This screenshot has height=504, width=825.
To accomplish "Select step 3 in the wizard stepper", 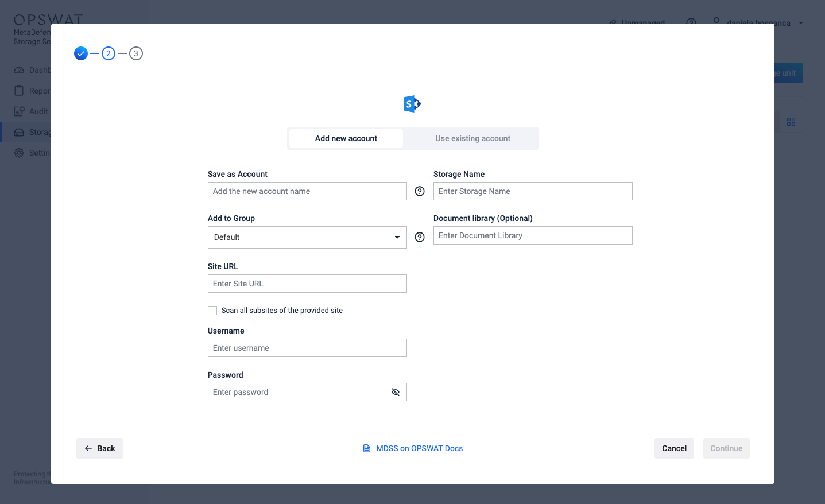I will click(136, 53).
